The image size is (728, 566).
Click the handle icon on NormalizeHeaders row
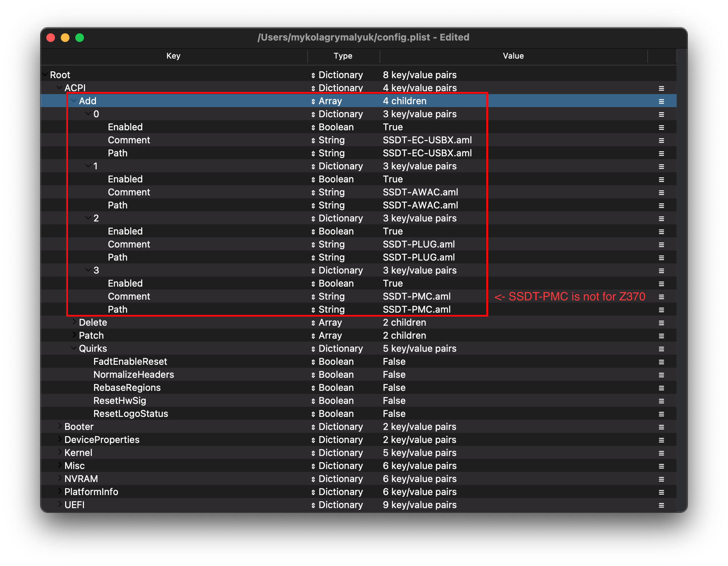[661, 375]
